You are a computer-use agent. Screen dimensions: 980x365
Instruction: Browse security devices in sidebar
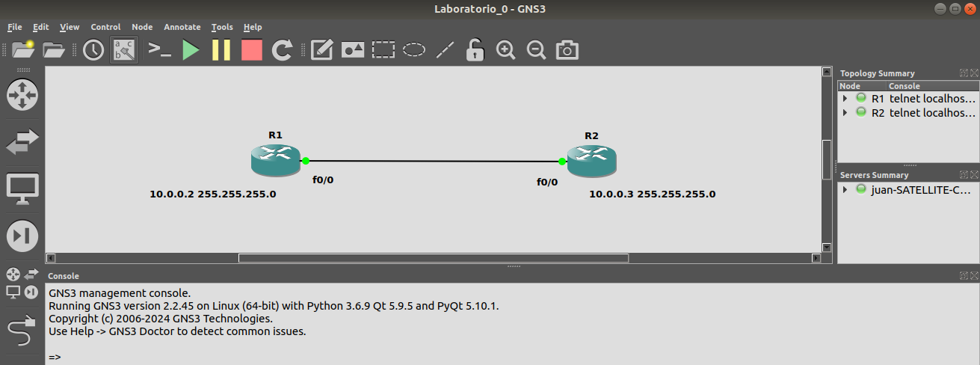(x=22, y=236)
